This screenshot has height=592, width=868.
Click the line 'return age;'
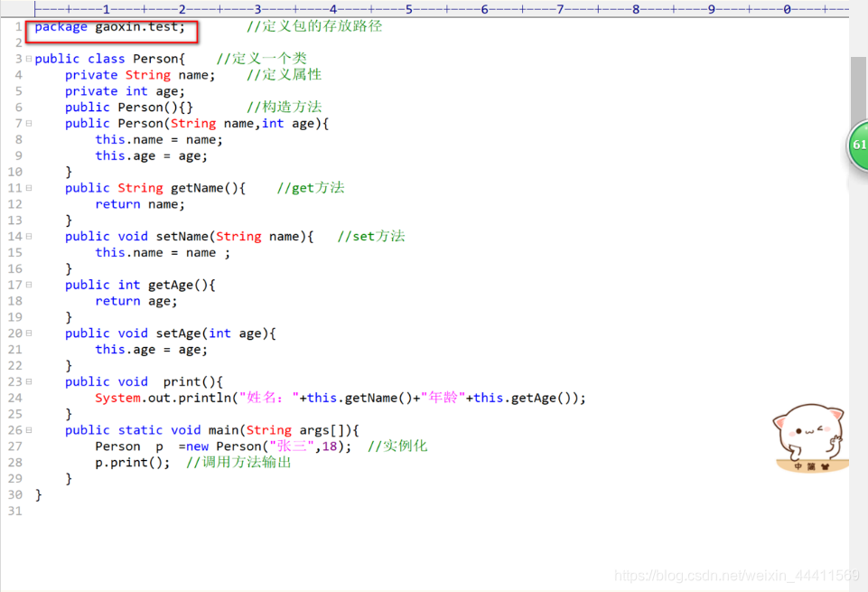coord(136,301)
